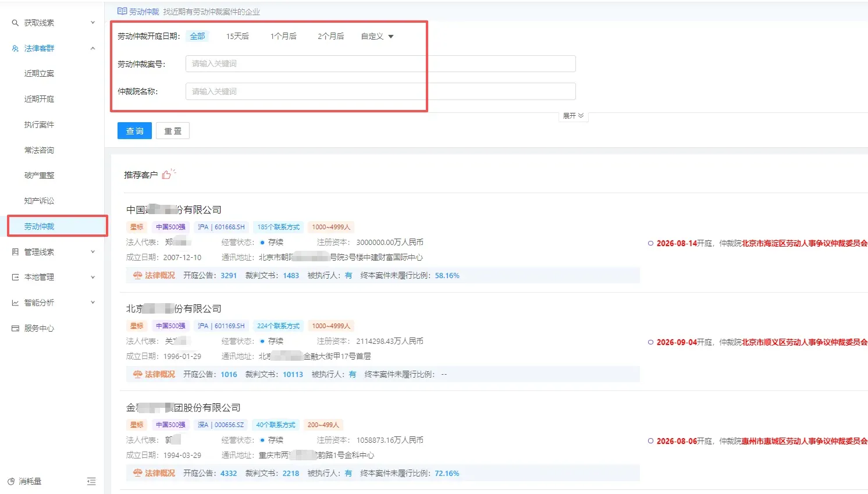Expand the 管理线索 menu chevron
This screenshot has height=494, width=868.
click(x=93, y=252)
